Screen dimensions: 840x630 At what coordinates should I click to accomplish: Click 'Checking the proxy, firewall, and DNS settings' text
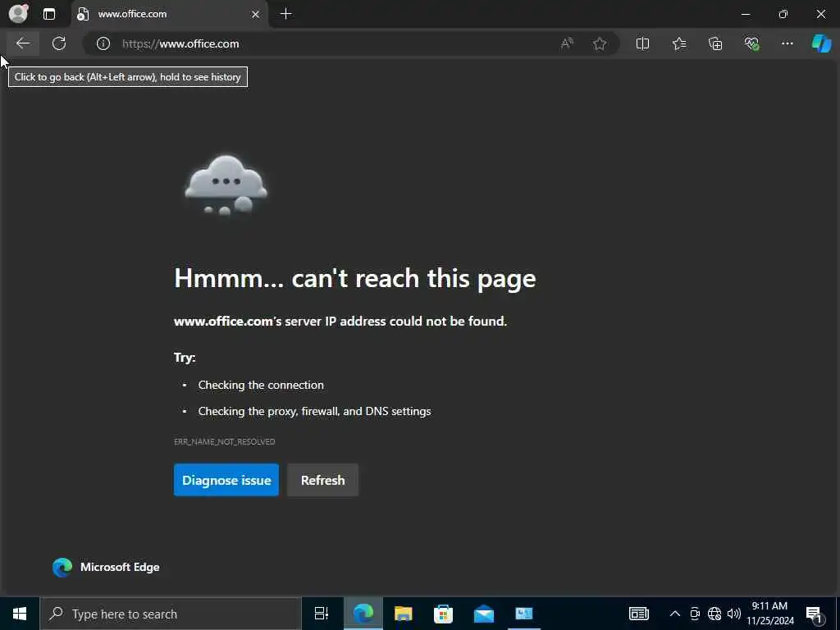314,412
